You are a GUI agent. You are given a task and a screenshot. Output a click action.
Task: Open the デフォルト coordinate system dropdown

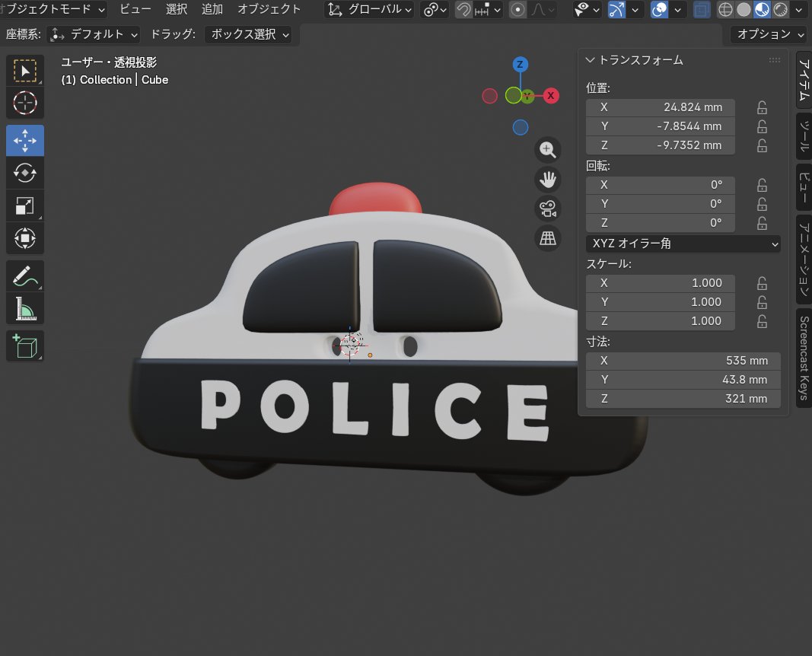[93, 35]
